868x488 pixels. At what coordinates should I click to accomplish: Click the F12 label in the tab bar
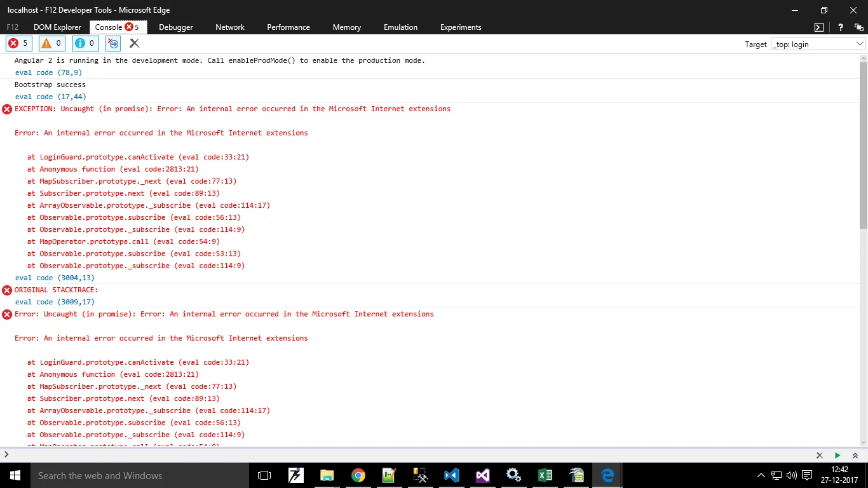pyautogui.click(x=13, y=27)
